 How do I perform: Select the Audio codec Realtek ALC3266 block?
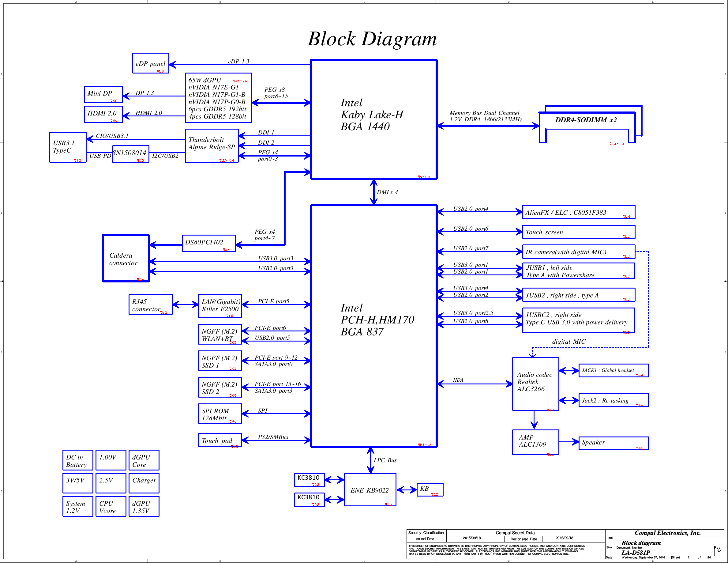tap(535, 384)
